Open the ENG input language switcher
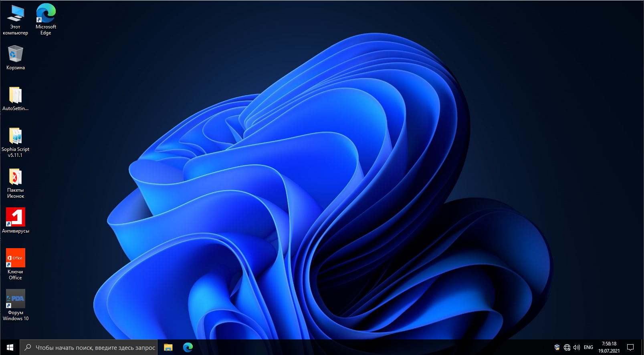 [x=588, y=347]
